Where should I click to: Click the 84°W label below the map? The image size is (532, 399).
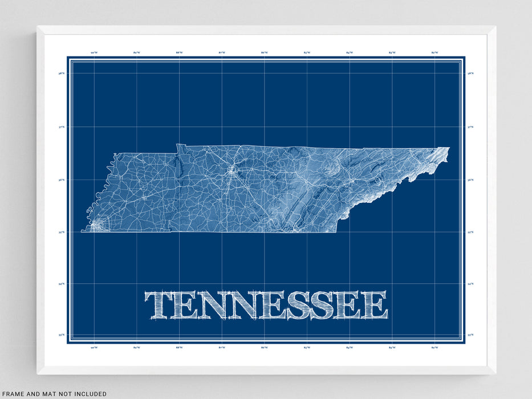click(350, 347)
